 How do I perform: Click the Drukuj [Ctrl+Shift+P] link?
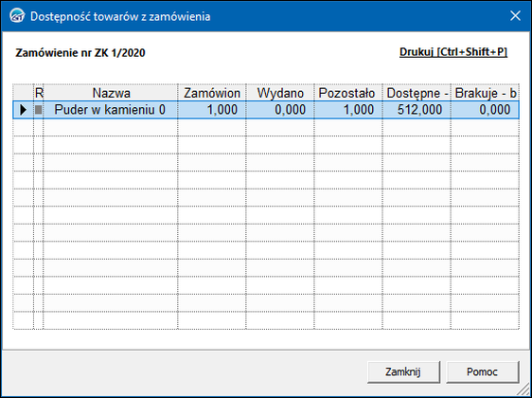point(453,53)
